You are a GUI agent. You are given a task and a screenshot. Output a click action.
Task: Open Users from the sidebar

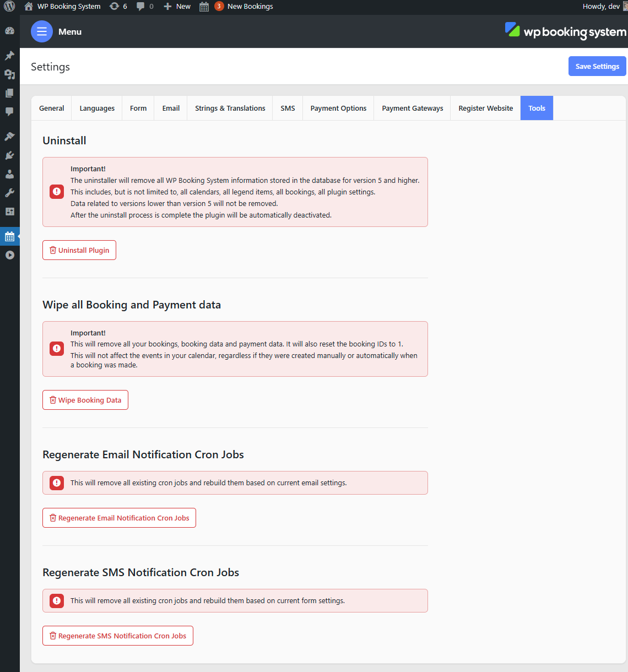(x=9, y=174)
